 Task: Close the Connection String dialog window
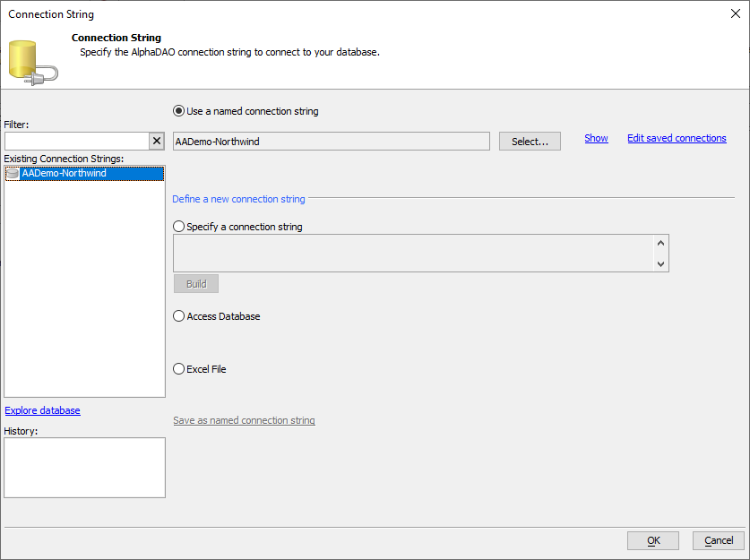(736, 13)
